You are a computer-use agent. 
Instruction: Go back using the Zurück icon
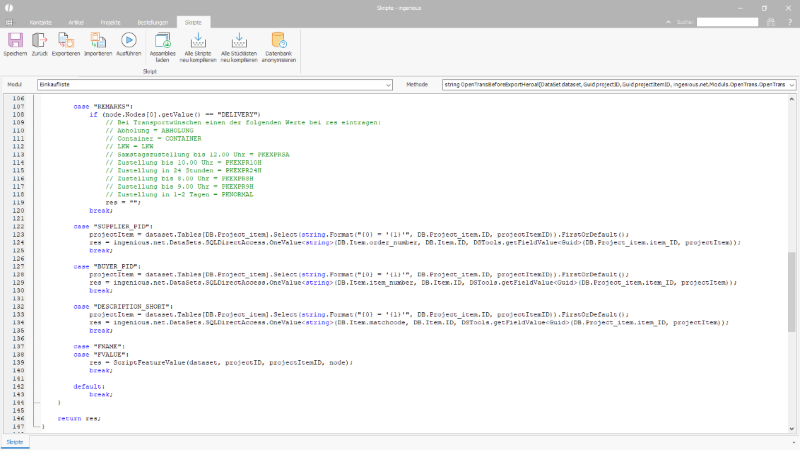point(39,44)
